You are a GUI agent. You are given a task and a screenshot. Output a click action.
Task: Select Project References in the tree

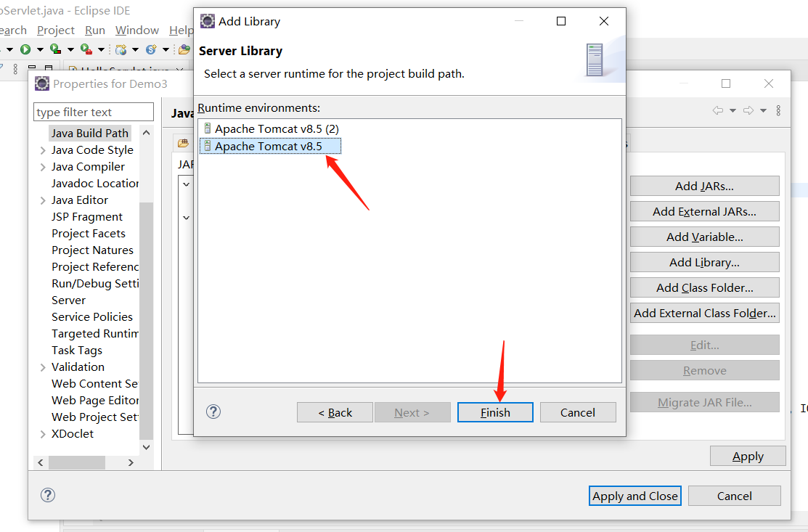pyautogui.click(x=95, y=267)
